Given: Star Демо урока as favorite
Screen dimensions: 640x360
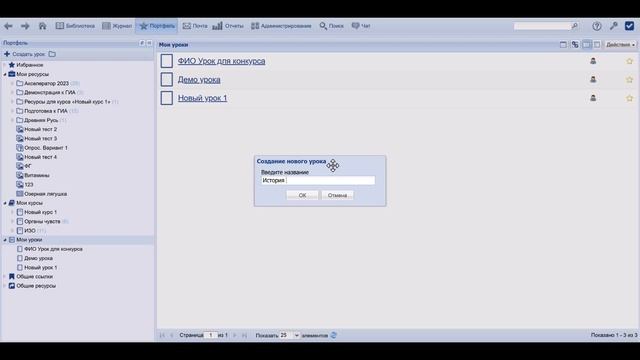Looking at the screenshot, I should pos(629,80).
